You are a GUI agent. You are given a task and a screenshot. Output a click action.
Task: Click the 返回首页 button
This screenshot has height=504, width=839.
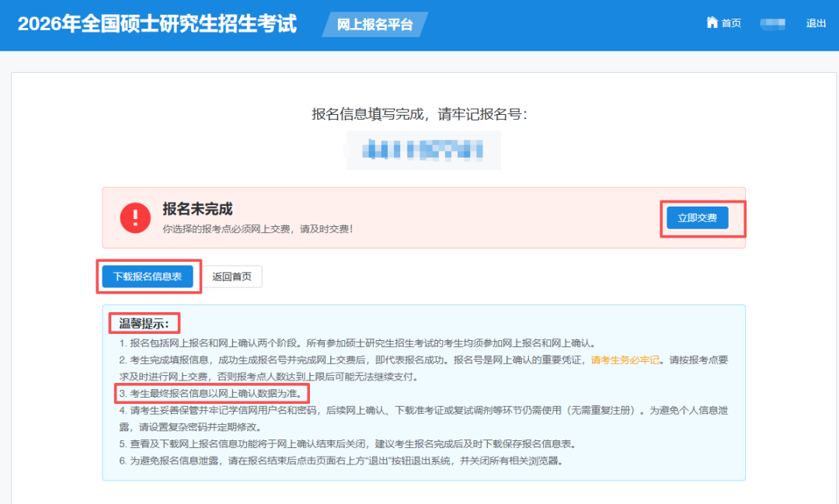click(232, 276)
